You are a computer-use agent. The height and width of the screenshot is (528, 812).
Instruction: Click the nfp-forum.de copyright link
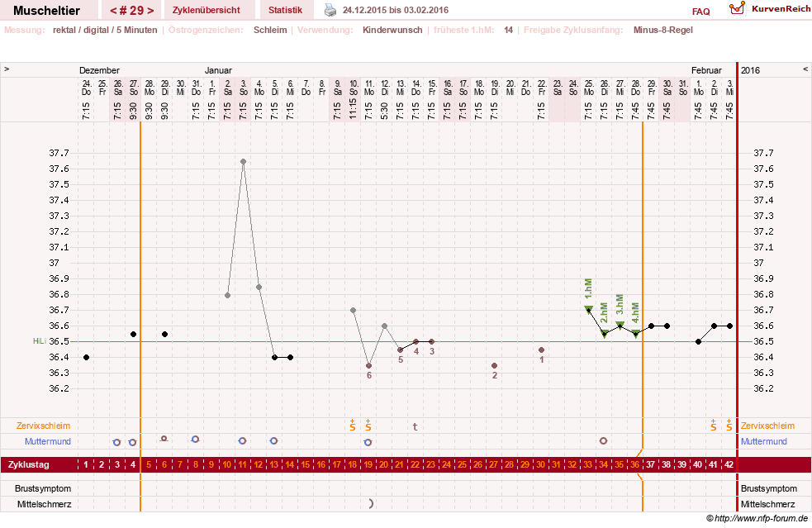point(757,518)
